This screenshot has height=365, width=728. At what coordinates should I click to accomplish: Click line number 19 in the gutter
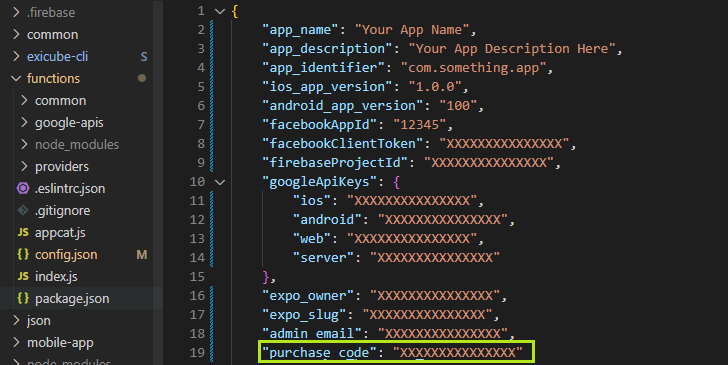coord(197,353)
